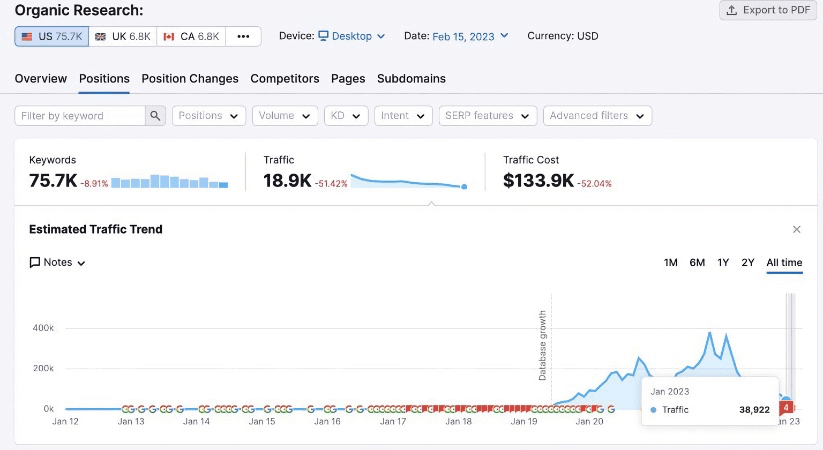823x450 pixels.
Task: Switch to the CA 6.8K database
Action: click(190, 37)
